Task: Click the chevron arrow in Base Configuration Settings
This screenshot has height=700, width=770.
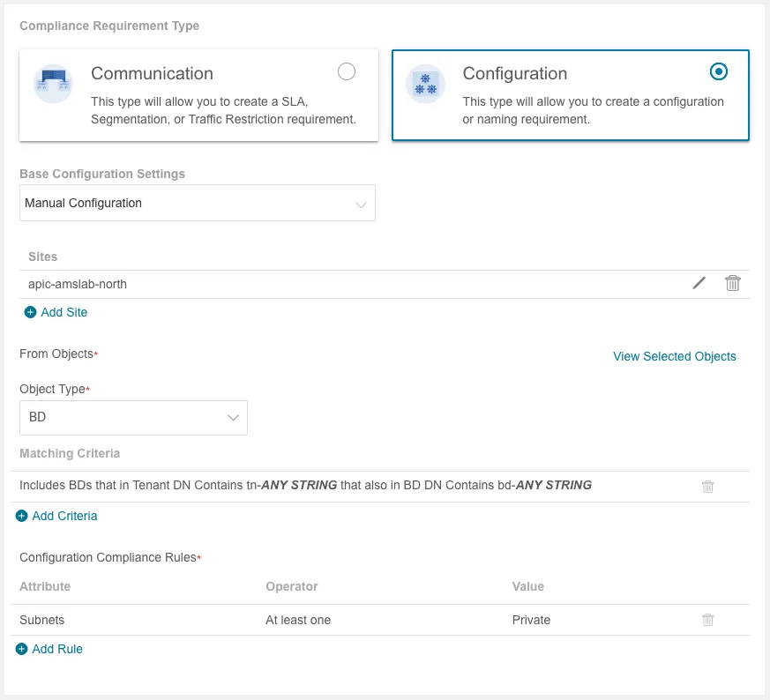Action: point(361,204)
